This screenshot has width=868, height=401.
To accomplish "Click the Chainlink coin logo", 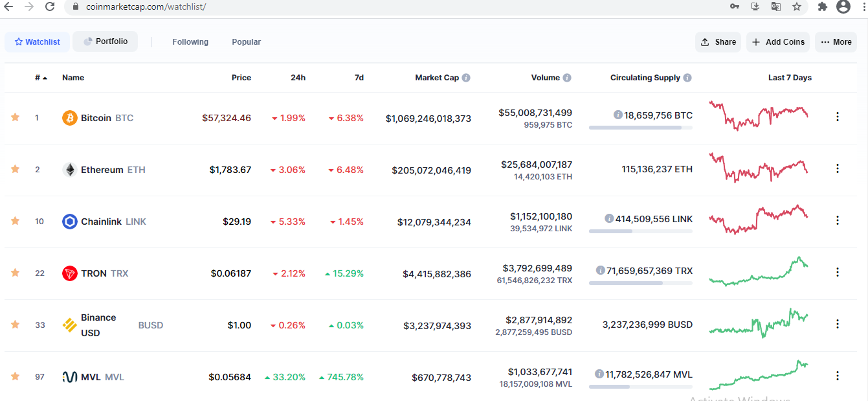I will pyautogui.click(x=70, y=222).
